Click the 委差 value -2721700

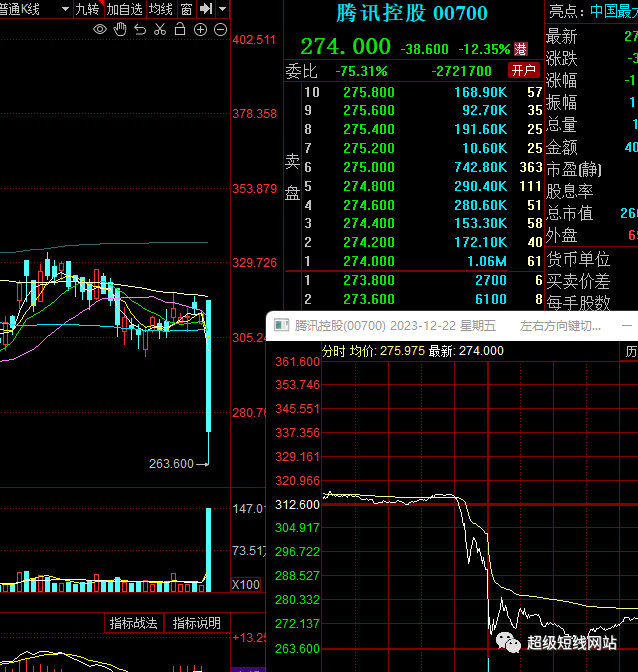tap(461, 71)
